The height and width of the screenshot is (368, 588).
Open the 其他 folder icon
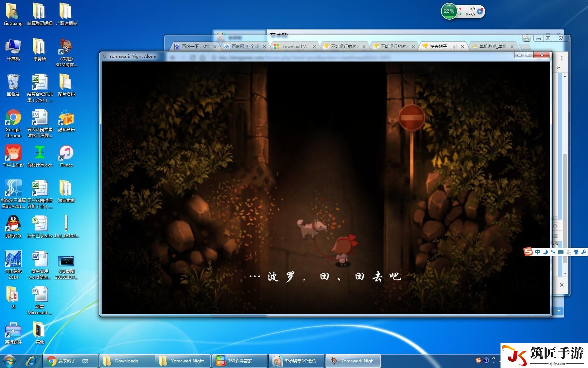40,333
